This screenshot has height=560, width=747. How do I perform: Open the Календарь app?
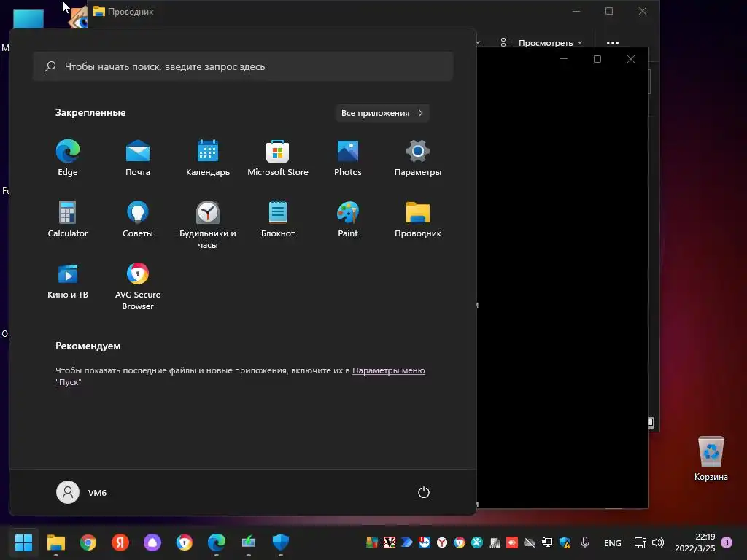(x=208, y=158)
